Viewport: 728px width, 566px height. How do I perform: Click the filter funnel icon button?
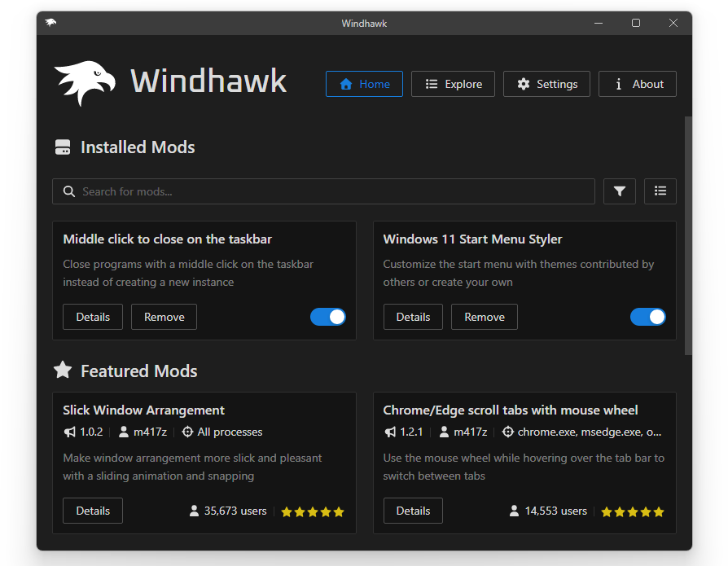(x=620, y=191)
